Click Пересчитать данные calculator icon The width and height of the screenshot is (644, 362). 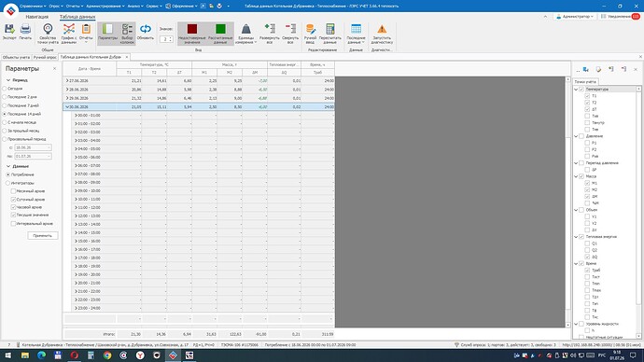(x=329, y=29)
